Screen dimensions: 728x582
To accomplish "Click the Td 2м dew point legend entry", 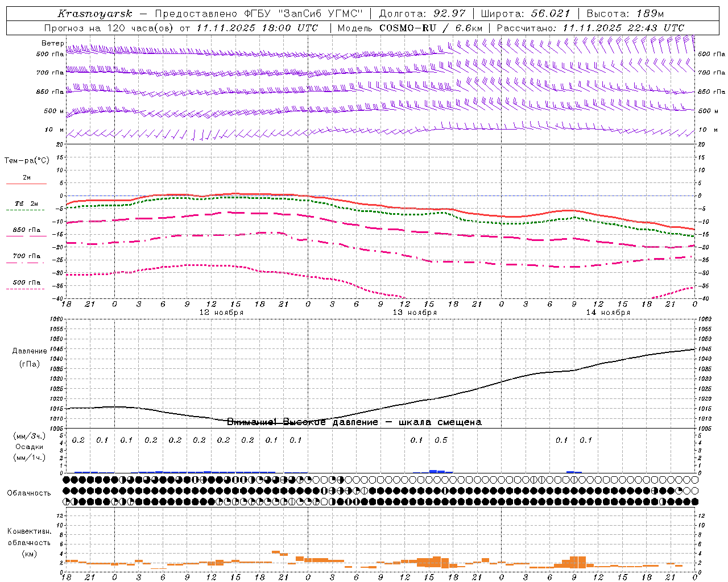I will 26,203.
